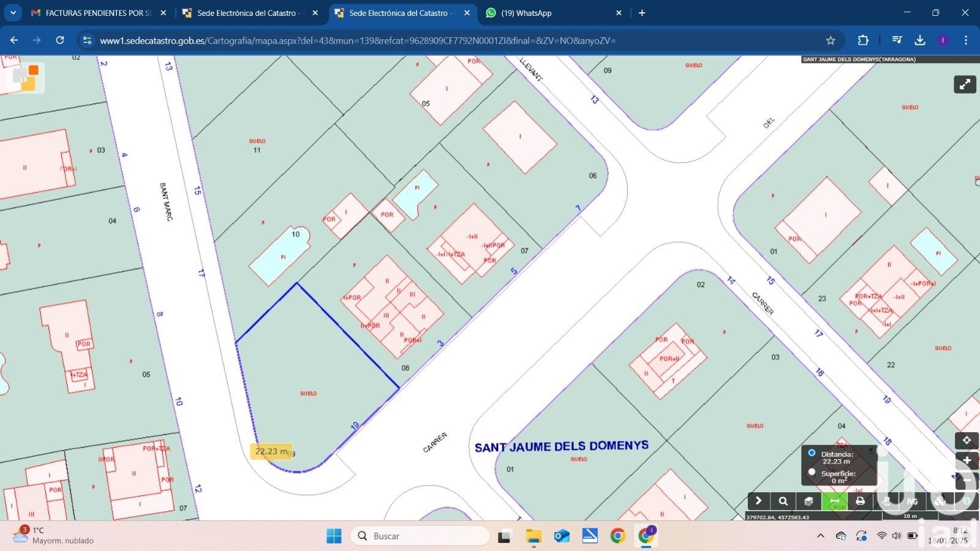Switch to the WhatsApp tab
Screen dimensions: 980x551
pos(554,13)
